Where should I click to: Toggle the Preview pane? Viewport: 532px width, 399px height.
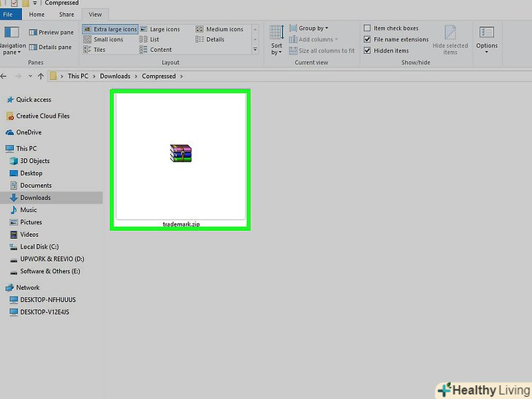pyautogui.click(x=51, y=32)
